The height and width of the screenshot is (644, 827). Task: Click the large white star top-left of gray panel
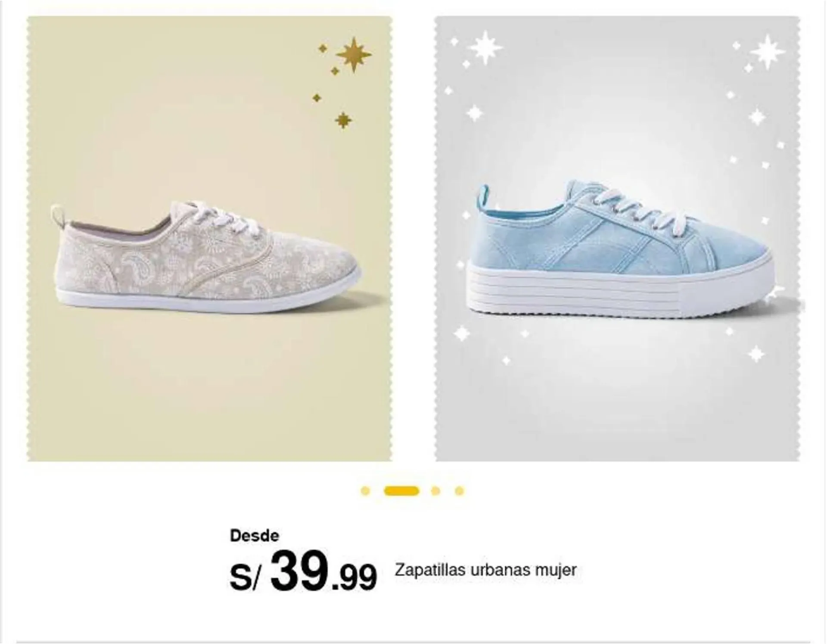coord(486,48)
